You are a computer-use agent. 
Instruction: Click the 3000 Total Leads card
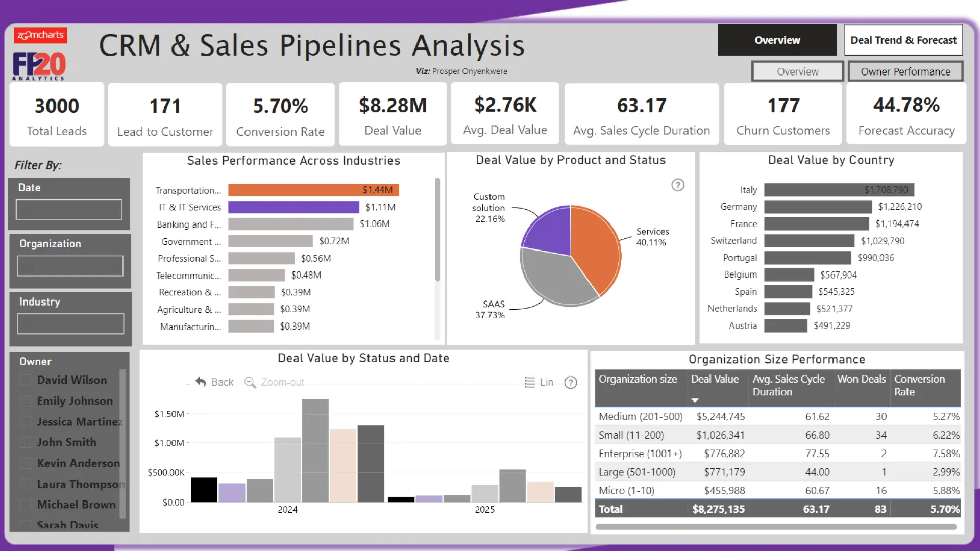coord(57,115)
